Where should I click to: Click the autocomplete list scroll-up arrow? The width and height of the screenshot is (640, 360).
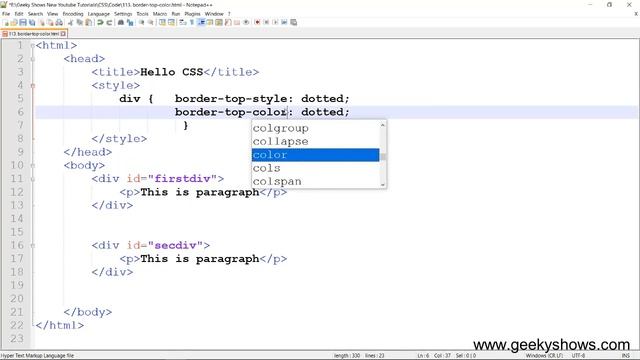point(383,125)
